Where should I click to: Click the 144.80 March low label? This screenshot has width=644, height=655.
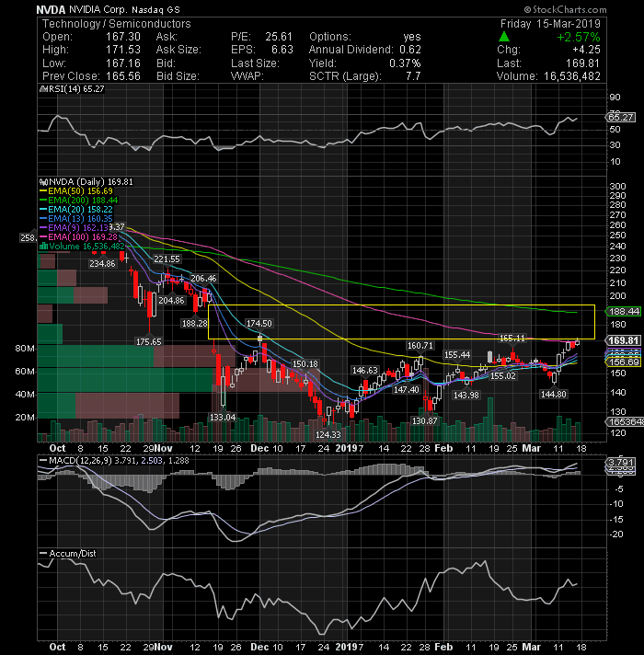point(553,394)
